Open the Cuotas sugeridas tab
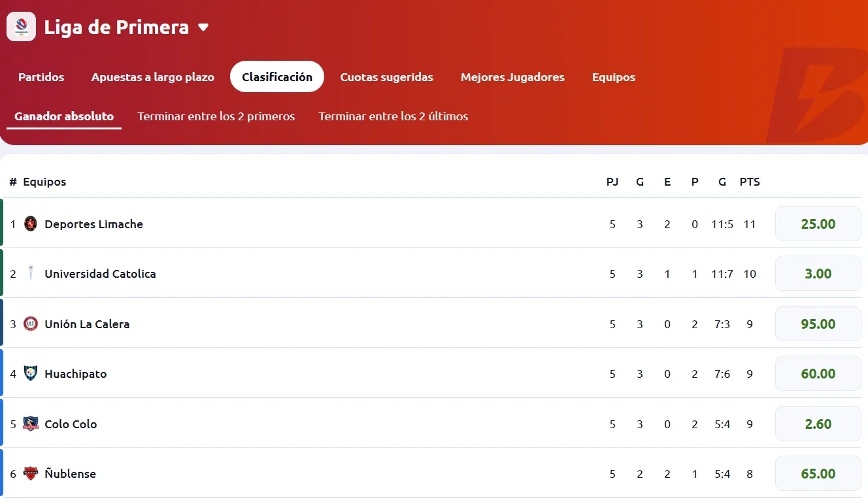This screenshot has width=868, height=504. tap(386, 77)
